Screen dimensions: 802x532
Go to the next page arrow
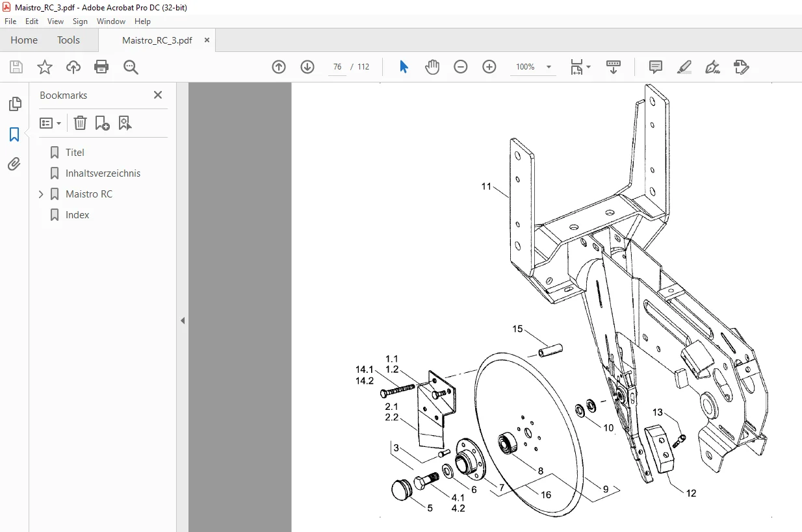(307, 67)
